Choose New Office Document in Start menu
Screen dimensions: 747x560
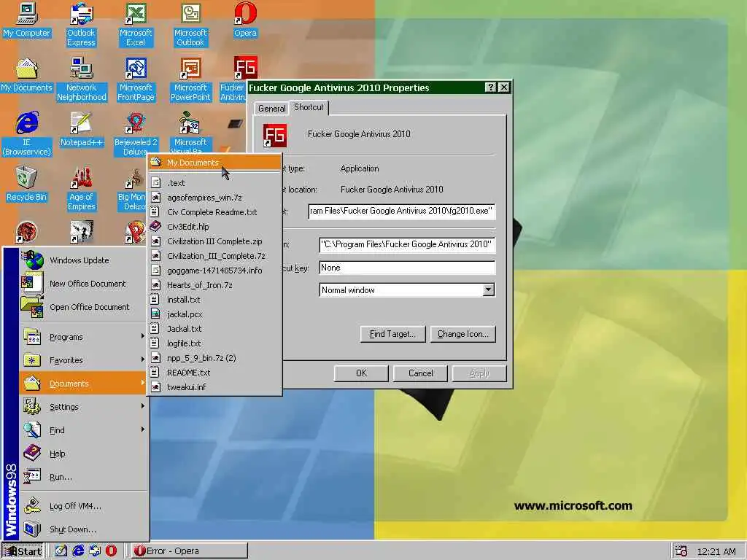pyautogui.click(x=83, y=284)
